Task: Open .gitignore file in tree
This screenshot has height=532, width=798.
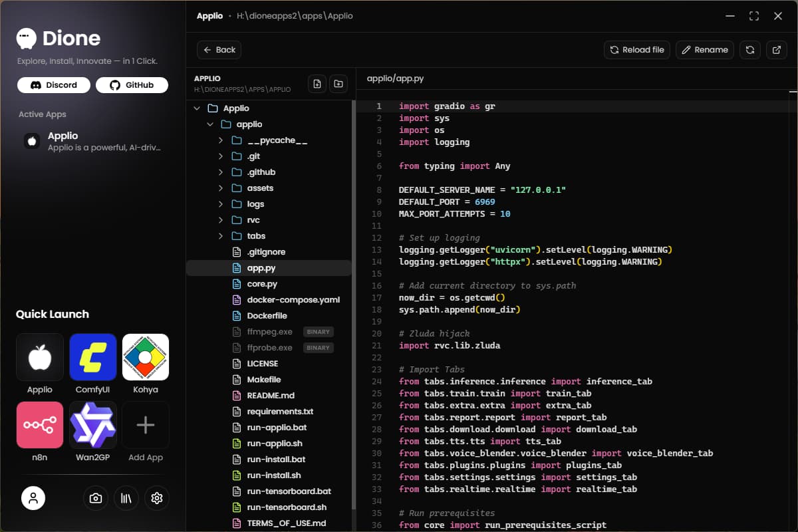Action: (269, 252)
